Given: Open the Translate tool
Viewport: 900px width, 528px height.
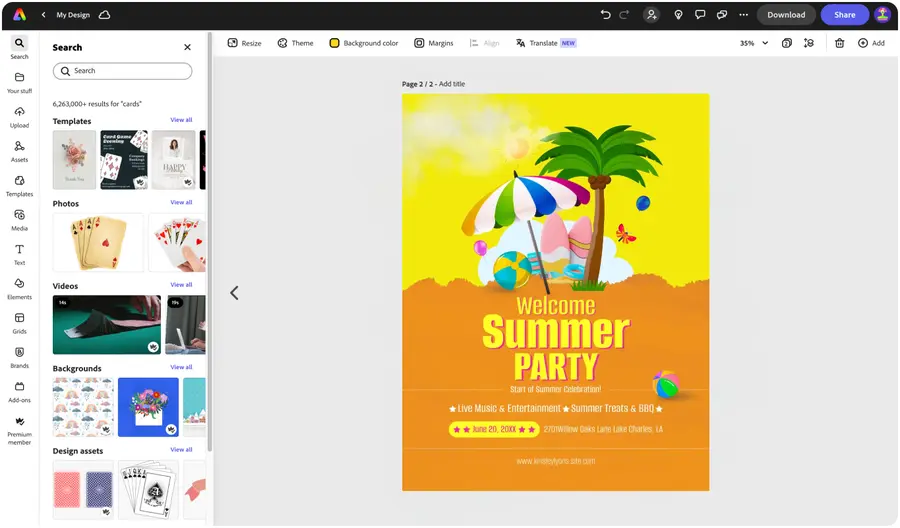Looking at the screenshot, I should click(x=546, y=43).
